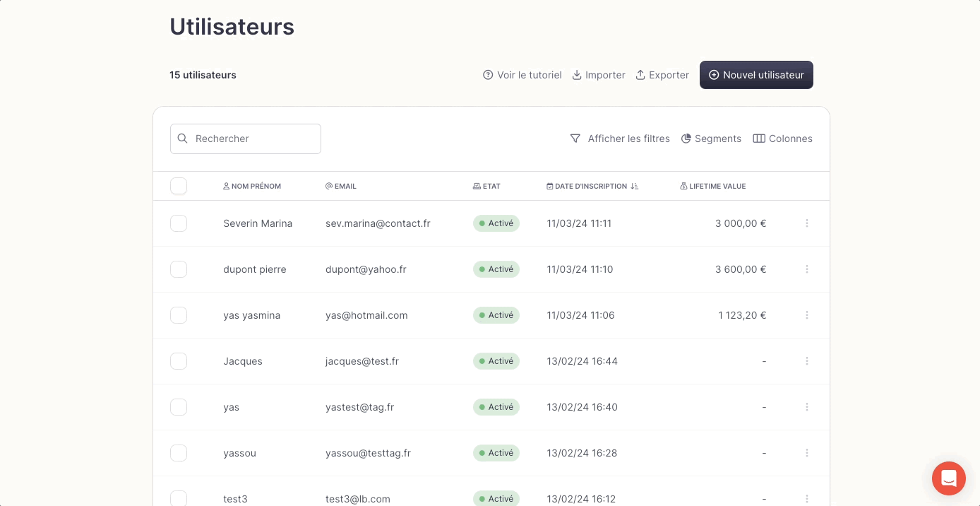
Task: Click email dupont@yahoo.fr
Action: point(366,269)
